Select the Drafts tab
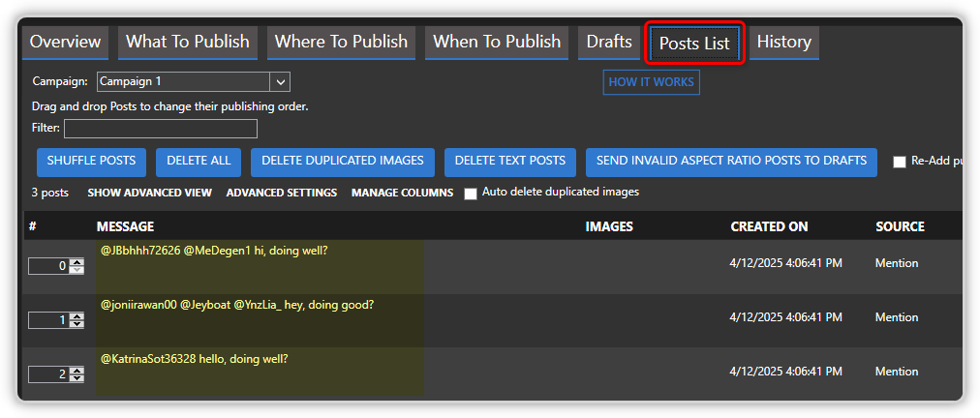Screen dimensions: 980x418 (x=609, y=43)
